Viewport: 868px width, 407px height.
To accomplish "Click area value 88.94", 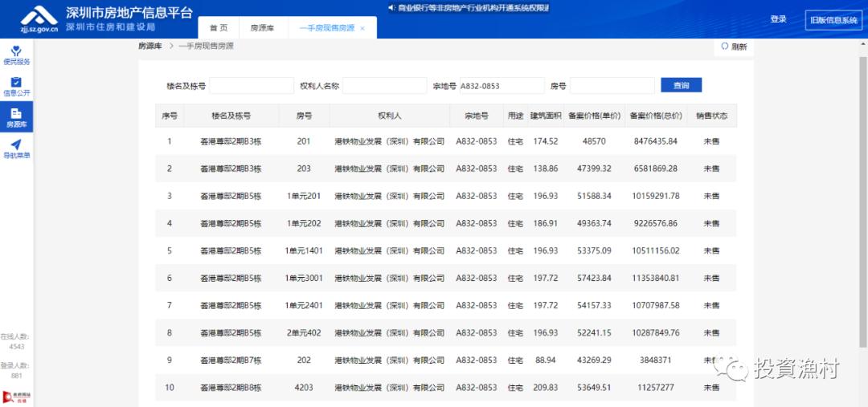I will (545, 360).
